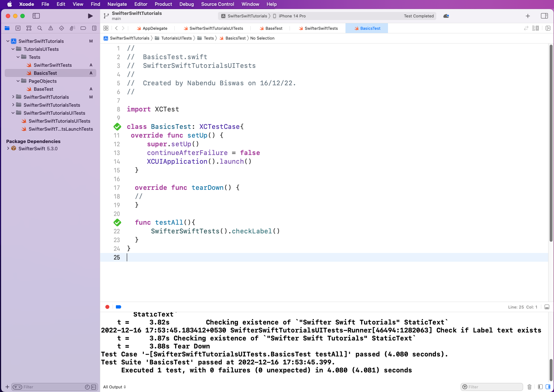Click the red breakpoint dot in debug bar
Screen dimensions: 554x392
(107, 307)
